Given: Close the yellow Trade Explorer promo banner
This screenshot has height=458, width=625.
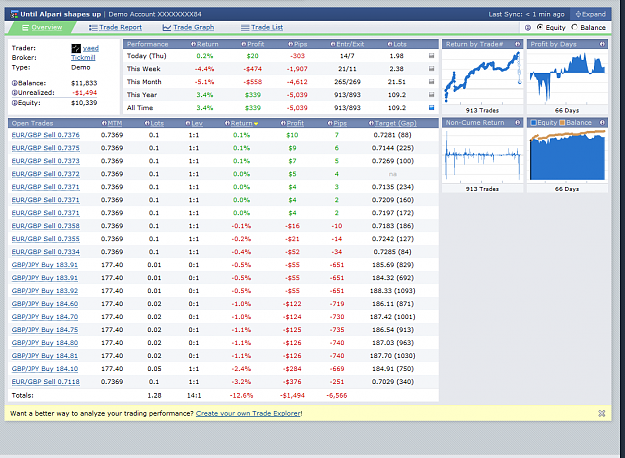Looking at the screenshot, I should [x=601, y=413].
